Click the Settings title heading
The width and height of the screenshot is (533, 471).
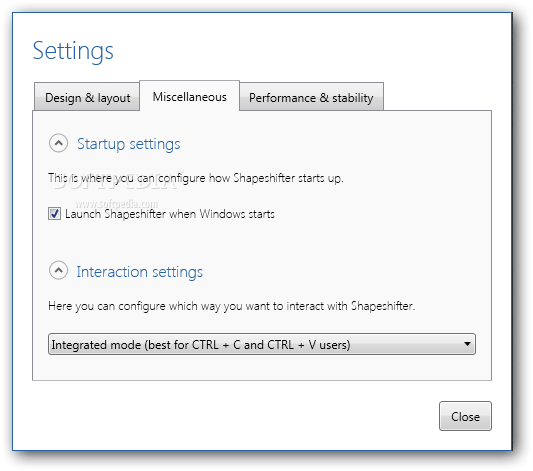73,51
